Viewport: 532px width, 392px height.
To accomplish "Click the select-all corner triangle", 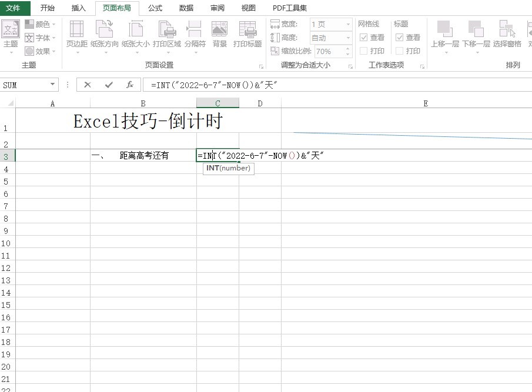I will pos(11,103).
